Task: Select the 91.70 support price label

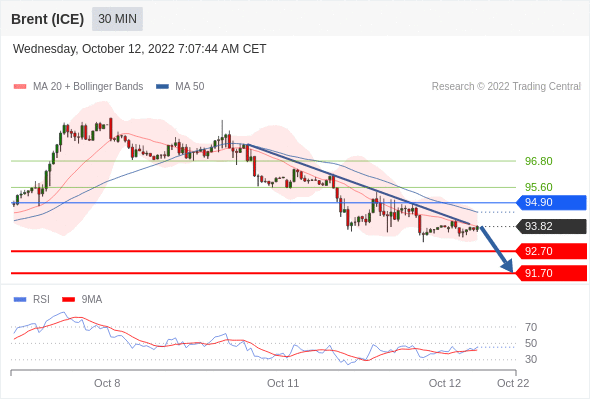Action: click(x=551, y=273)
